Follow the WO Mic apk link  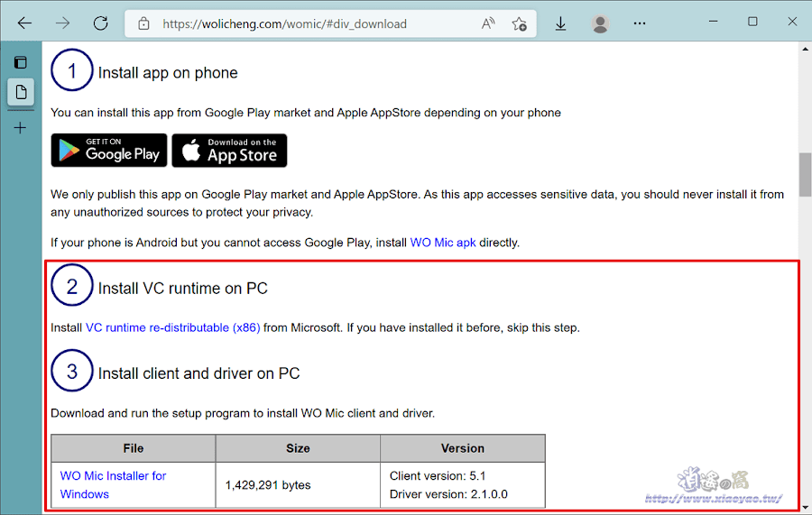pyautogui.click(x=443, y=243)
